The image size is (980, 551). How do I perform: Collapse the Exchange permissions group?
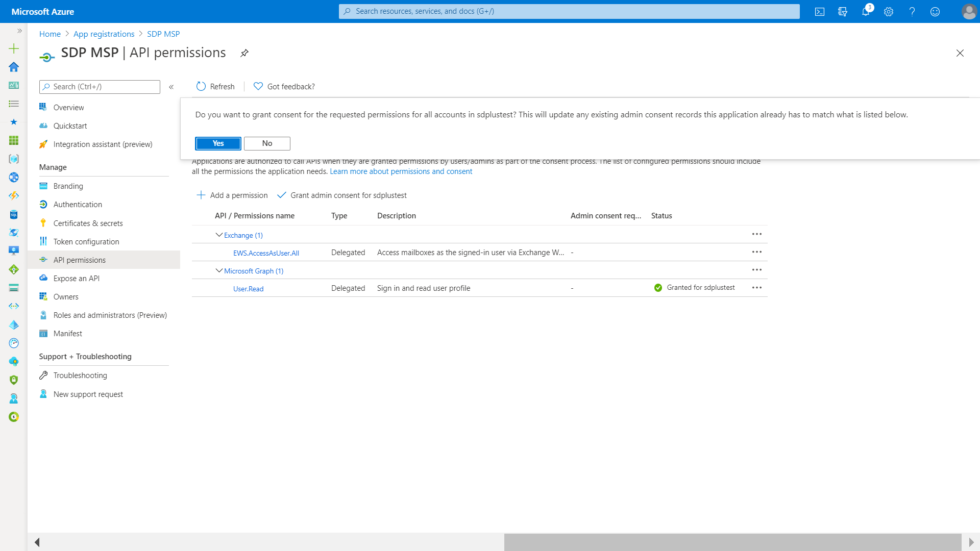click(219, 235)
